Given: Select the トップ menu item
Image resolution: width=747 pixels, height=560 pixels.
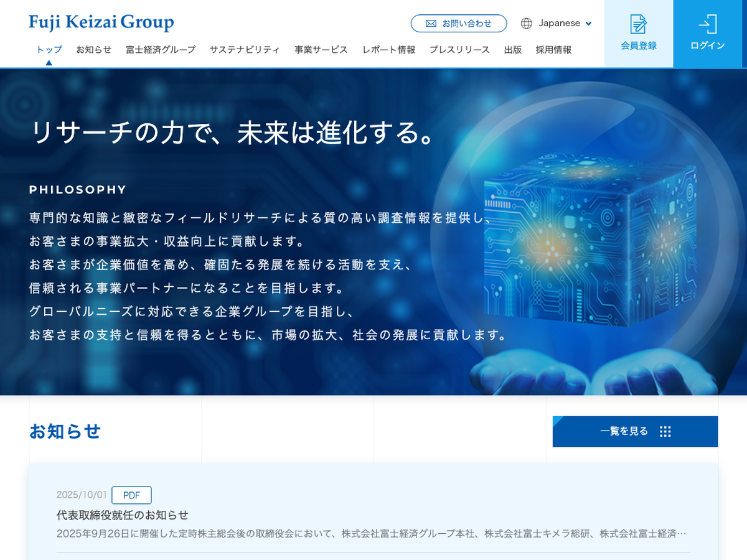Looking at the screenshot, I should 49,50.
